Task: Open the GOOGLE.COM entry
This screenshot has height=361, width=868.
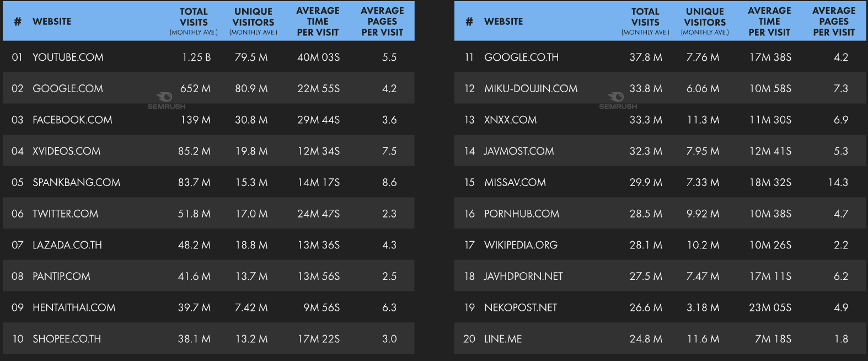Action: tap(68, 88)
